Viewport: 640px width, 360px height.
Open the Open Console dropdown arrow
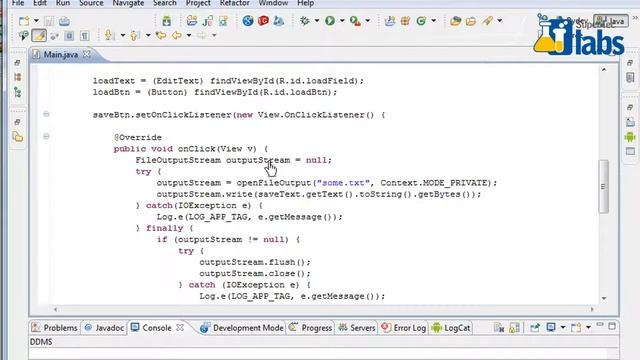point(588,327)
